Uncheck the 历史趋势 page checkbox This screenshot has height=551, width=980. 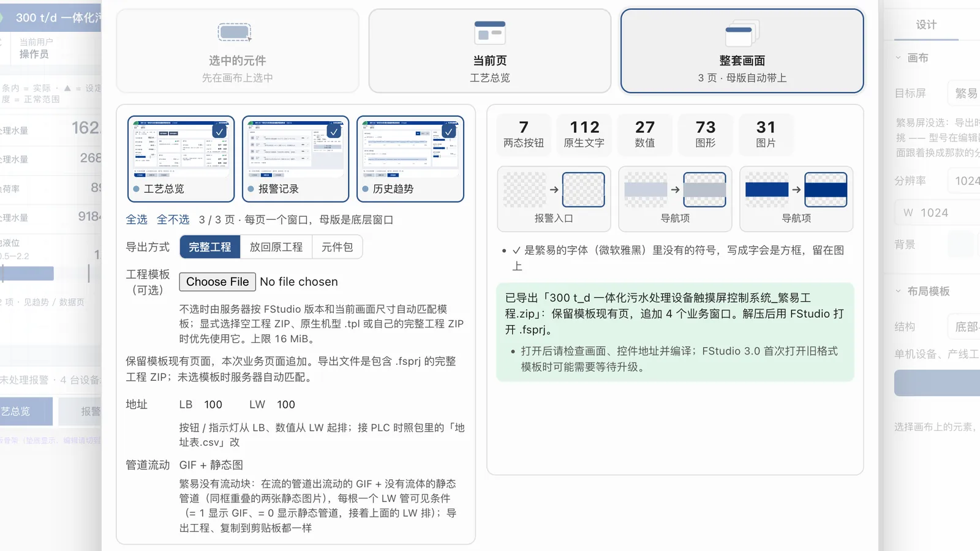[x=449, y=131]
